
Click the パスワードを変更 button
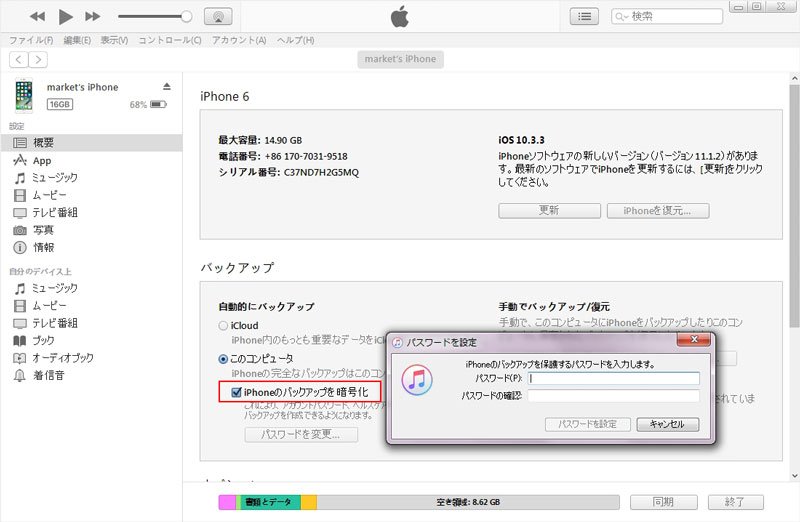pos(301,434)
